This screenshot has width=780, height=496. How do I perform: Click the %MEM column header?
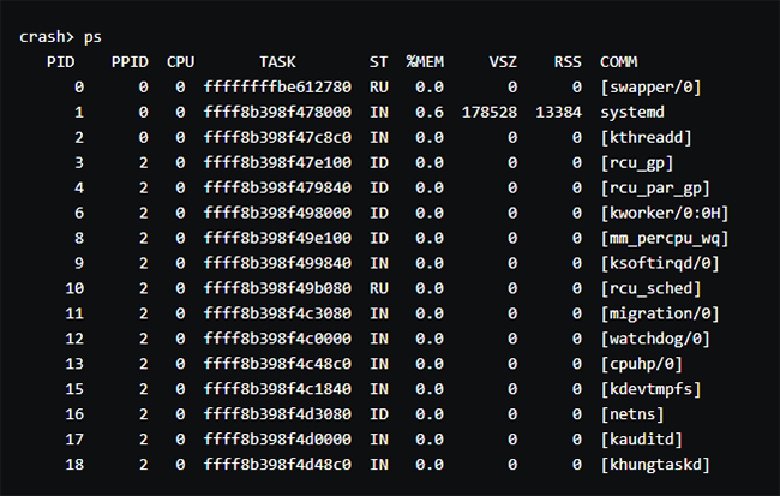click(x=425, y=62)
